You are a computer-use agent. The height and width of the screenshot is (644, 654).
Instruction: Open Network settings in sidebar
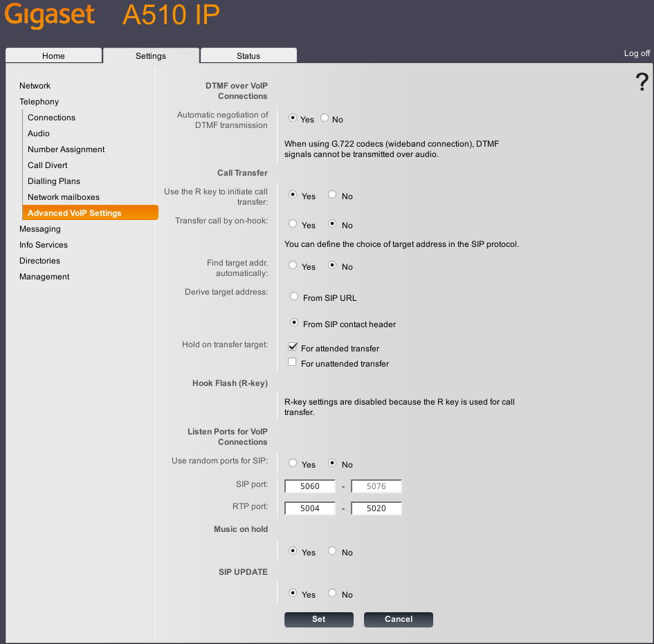(x=35, y=86)
